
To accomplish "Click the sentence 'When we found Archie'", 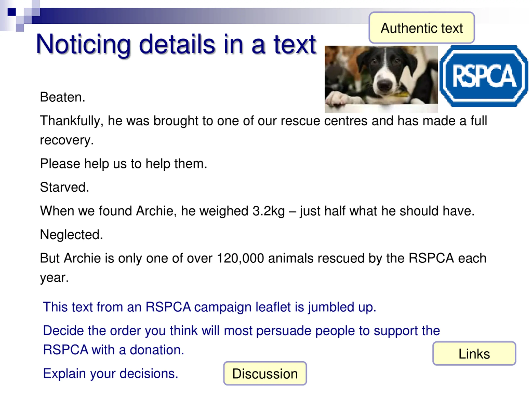I will click(x=257, y=211).
